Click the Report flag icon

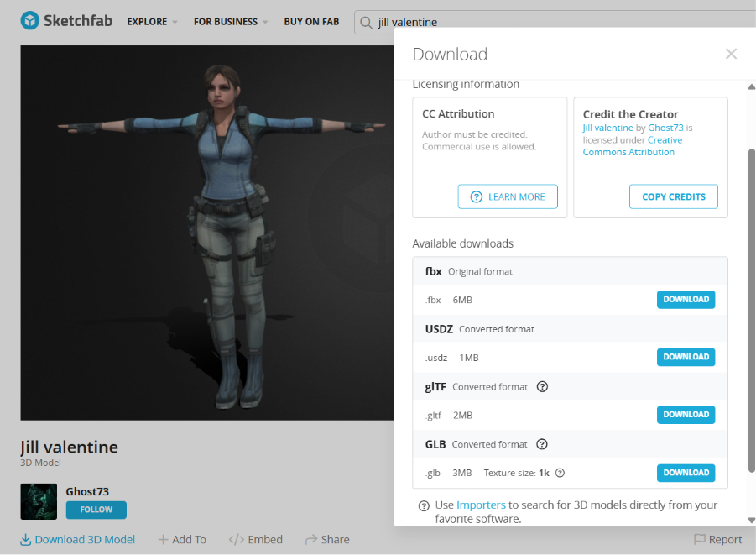[x=699, y=539]
